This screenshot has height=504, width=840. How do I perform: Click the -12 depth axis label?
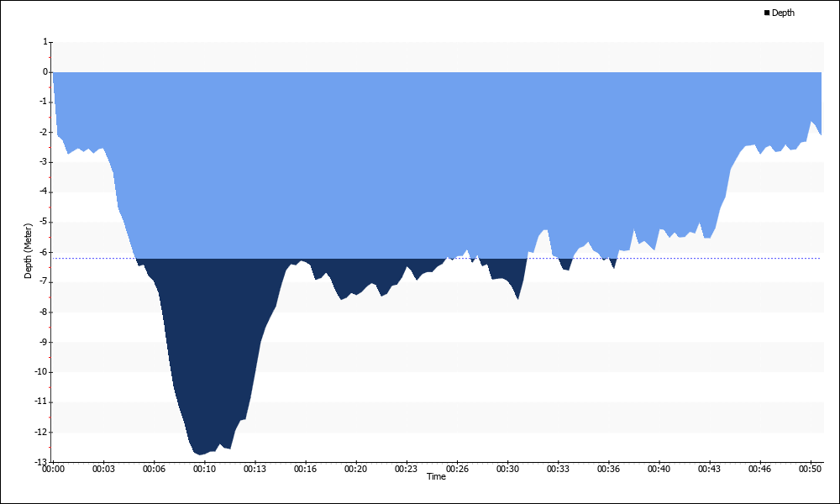[42, 432]
